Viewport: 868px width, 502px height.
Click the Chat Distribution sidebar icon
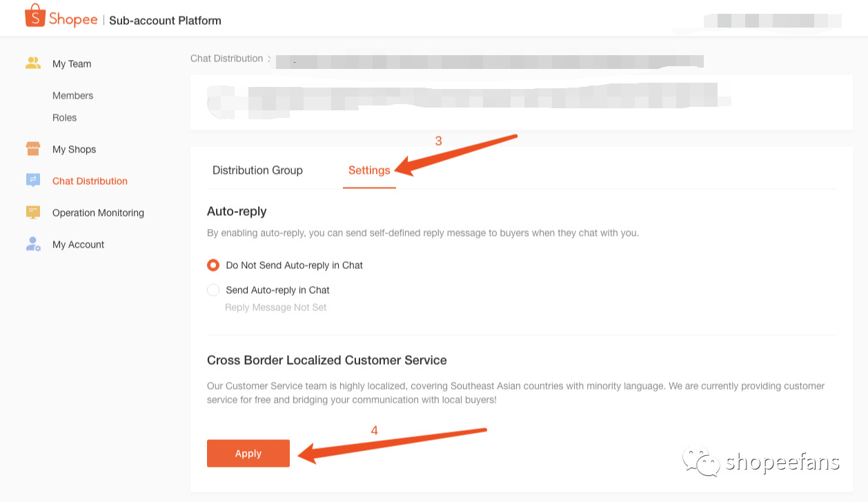pyautogui.click(x=32, y=180)
